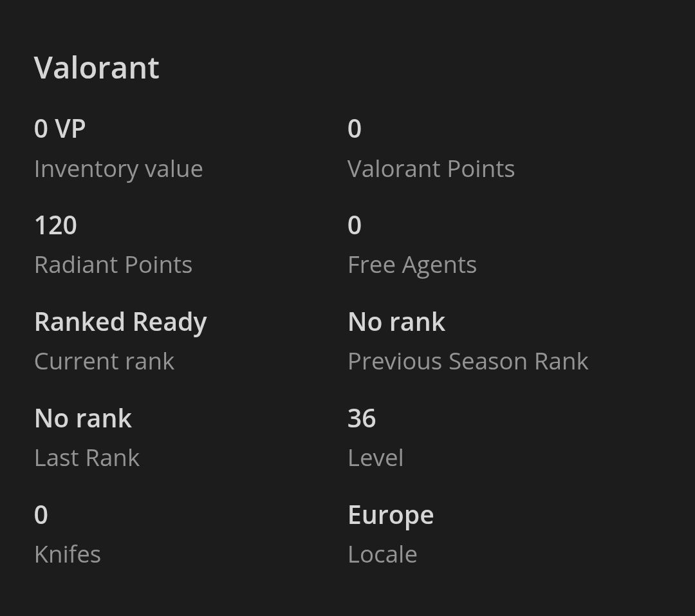
Task: Select the 120 Radiant Points value
Action: coord(55,225)
